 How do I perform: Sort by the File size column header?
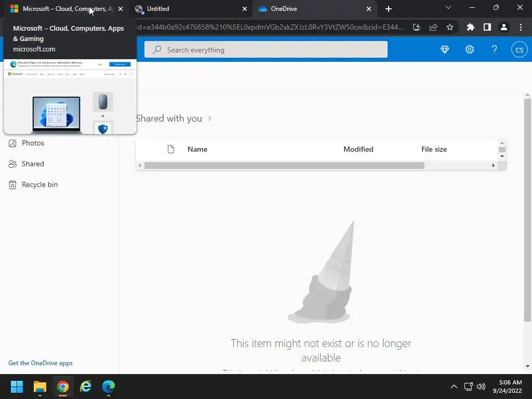click(x=434, y=149)
